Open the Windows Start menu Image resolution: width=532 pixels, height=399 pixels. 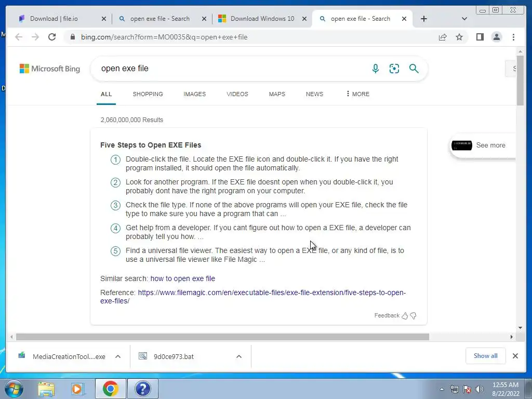(x=14, y=389)
